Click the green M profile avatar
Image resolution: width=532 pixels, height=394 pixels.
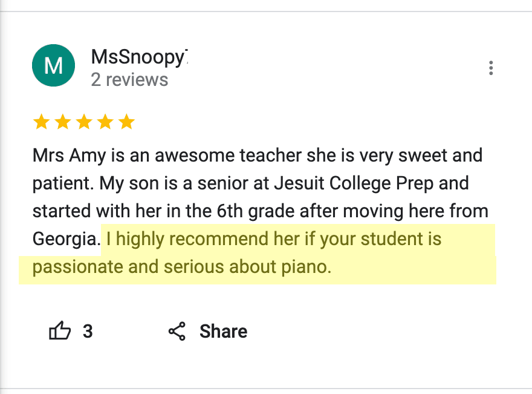[x=53, y=65]
